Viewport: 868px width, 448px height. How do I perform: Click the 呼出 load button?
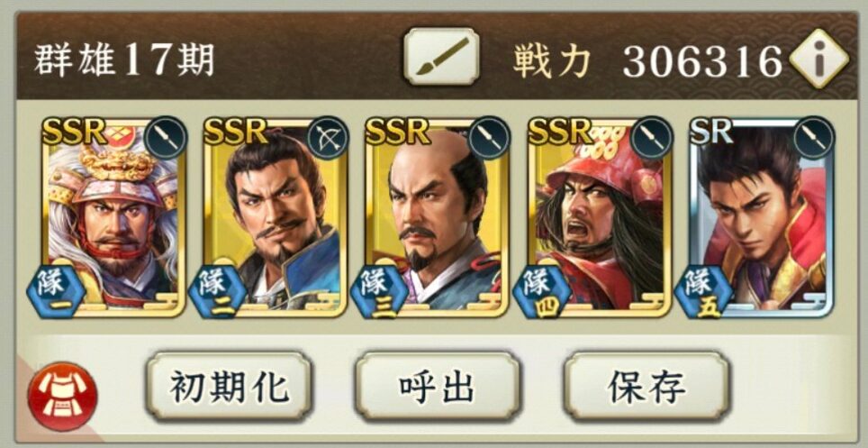coord(438,386)
